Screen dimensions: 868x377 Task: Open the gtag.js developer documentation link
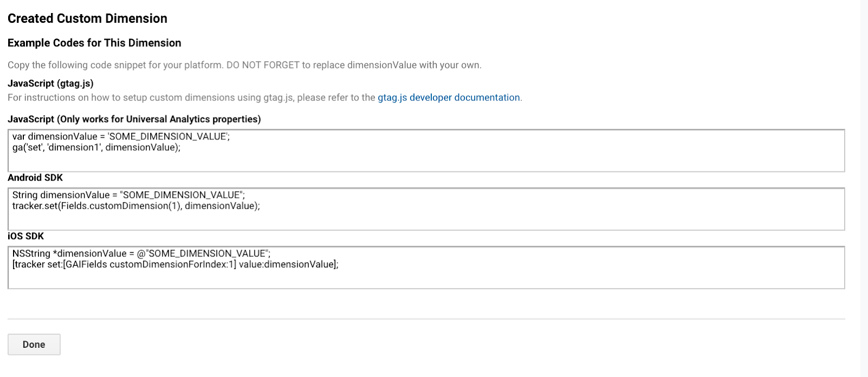coord(449,98)
